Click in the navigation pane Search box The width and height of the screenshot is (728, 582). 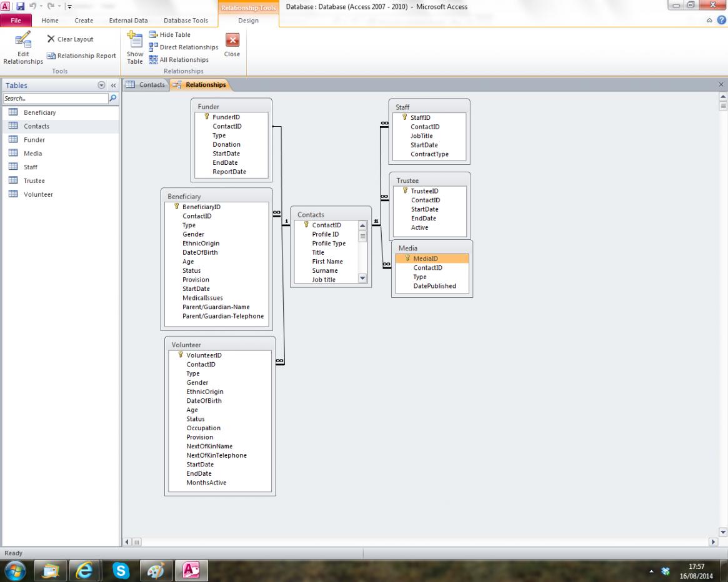pos(55,99)
